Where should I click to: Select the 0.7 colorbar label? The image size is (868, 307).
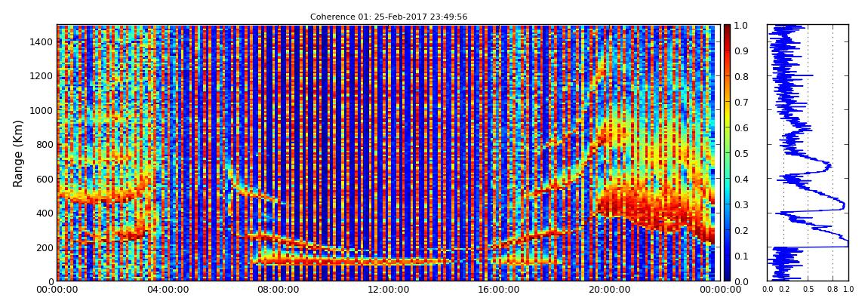(x=742, y=103)
